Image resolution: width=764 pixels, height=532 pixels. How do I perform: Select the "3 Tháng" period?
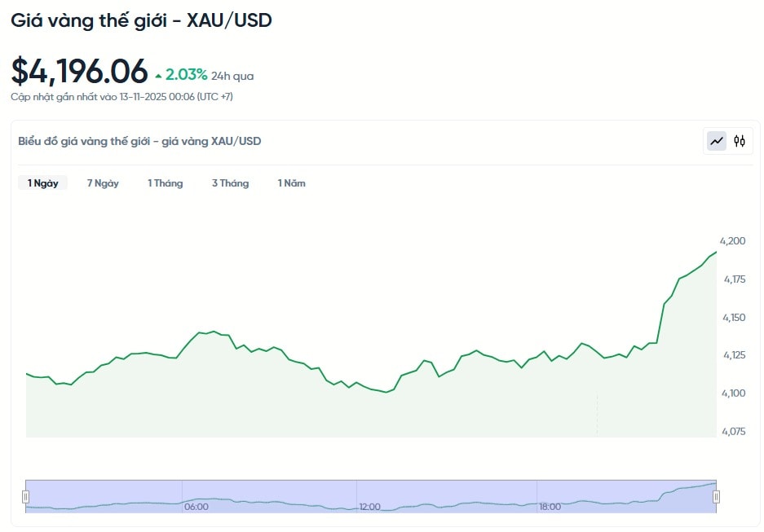point(230,182)
